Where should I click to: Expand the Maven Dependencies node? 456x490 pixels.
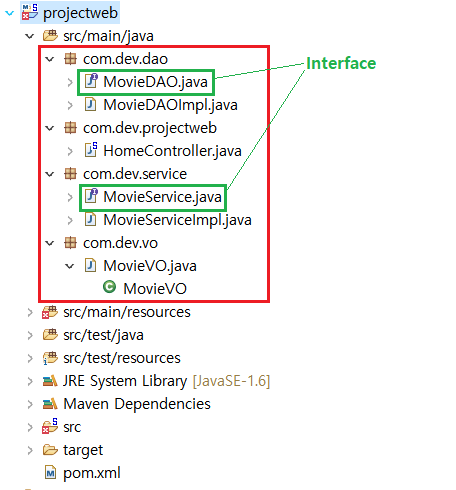click(x=30, y=404)
